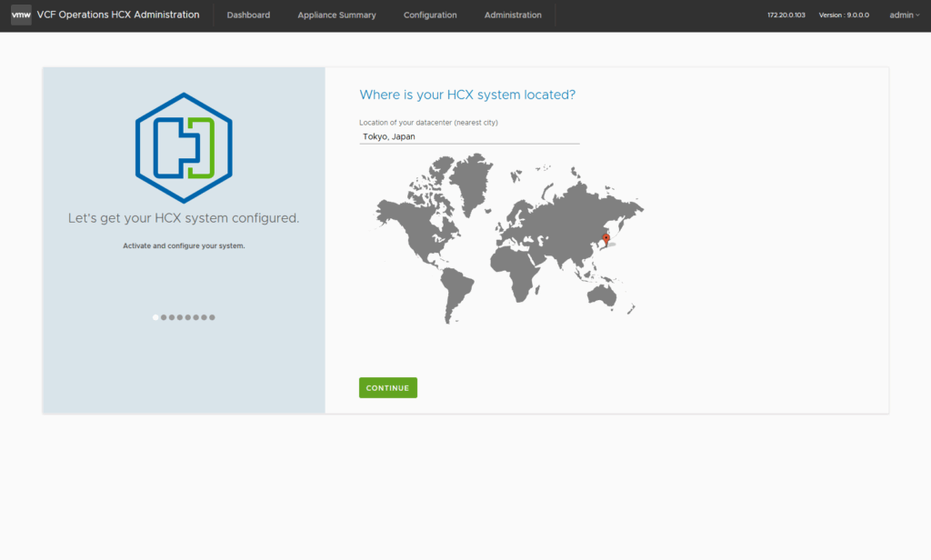Viewport: 931px width, 560px height.
Task: Open the Dashboard tab
Action: click(248, 15)
